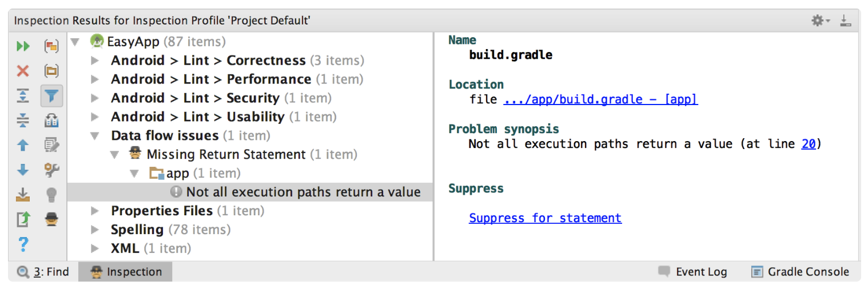
Task: Collapse the Data flow issues node
Action: (95, 136)
